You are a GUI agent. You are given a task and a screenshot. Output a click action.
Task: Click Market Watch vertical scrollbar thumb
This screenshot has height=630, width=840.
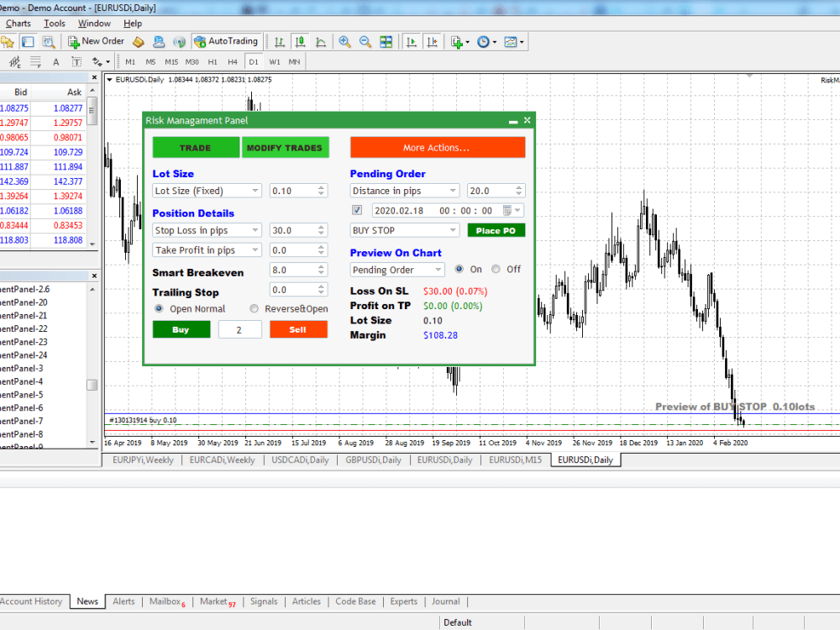click(x=92, y=110)
